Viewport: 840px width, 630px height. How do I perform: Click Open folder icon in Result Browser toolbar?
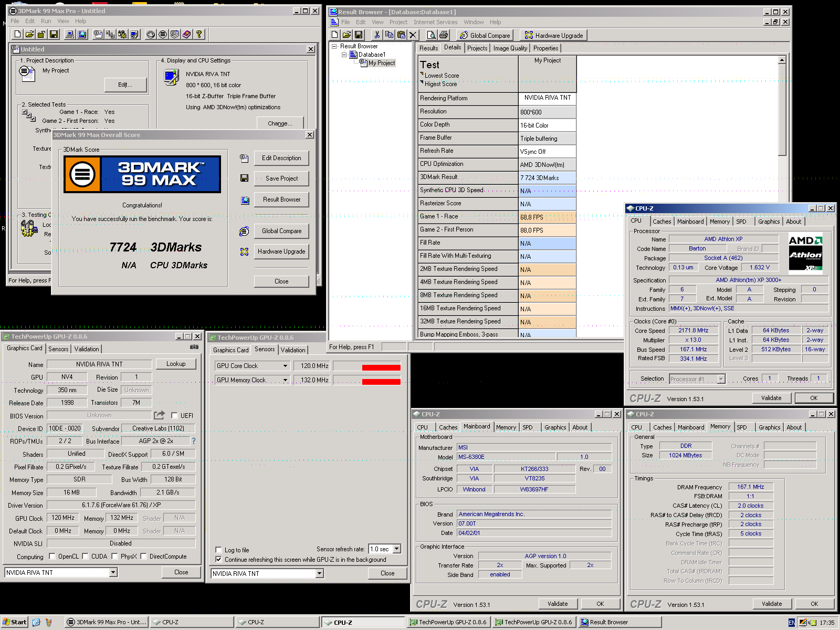pos(346,35)
